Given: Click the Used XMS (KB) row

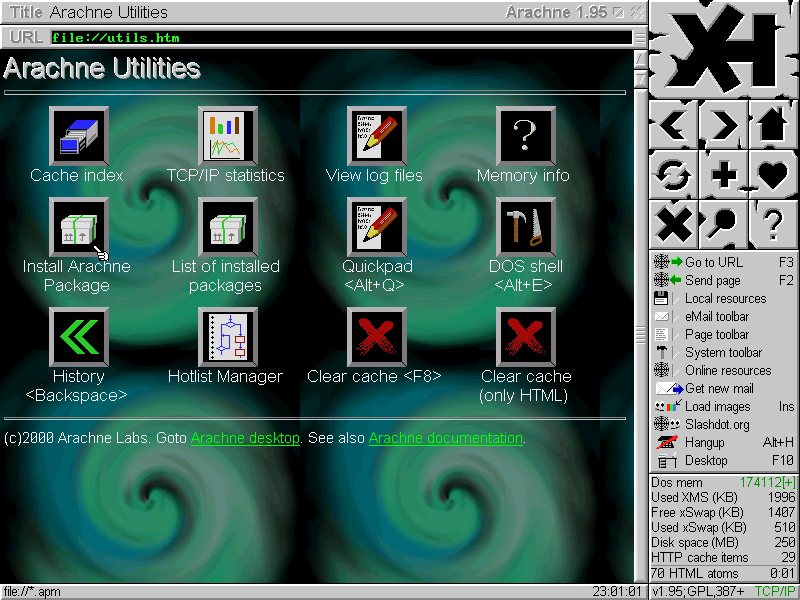Looking at the screenshot, I should tap(723, 497).
